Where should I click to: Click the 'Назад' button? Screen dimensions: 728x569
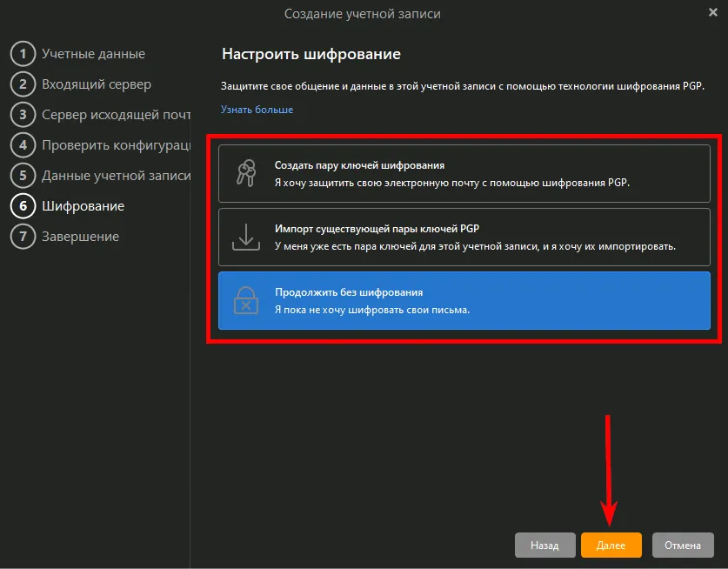pos(544,546)
